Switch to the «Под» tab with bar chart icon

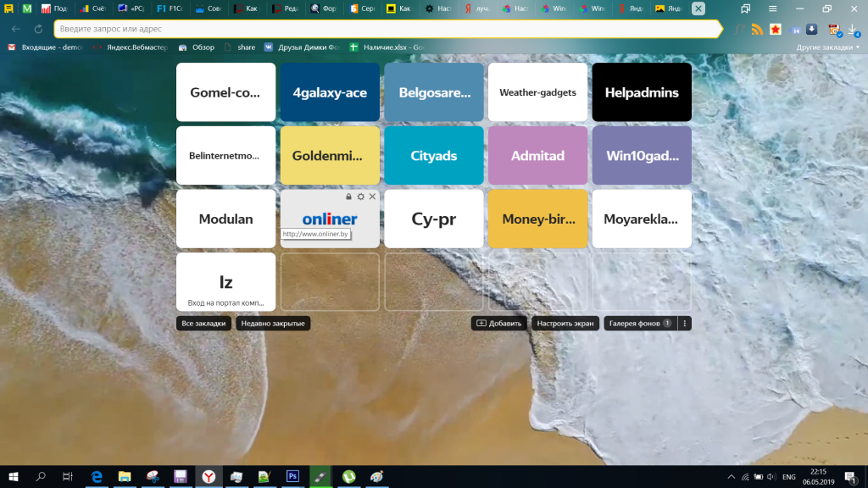[55, 8]
